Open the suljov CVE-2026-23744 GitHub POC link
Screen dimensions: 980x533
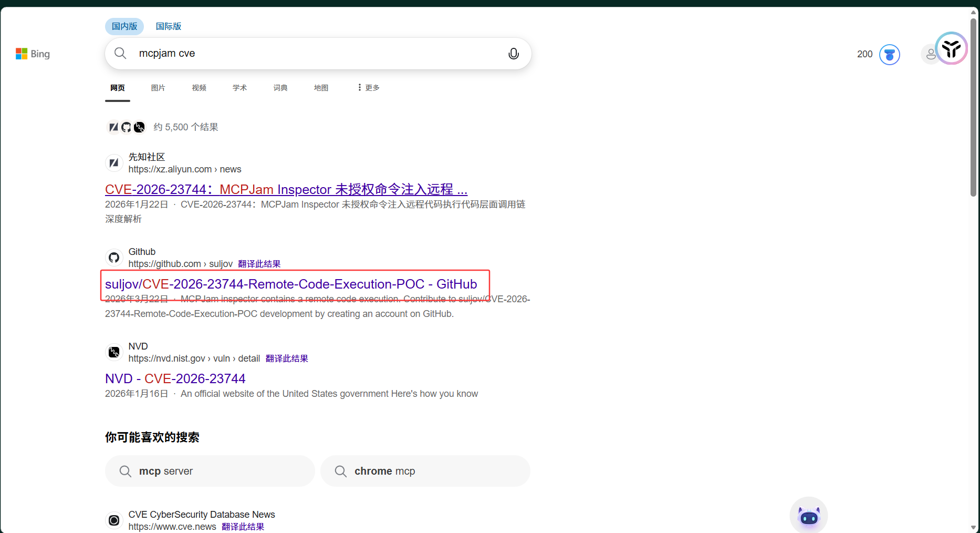point(291,284)
